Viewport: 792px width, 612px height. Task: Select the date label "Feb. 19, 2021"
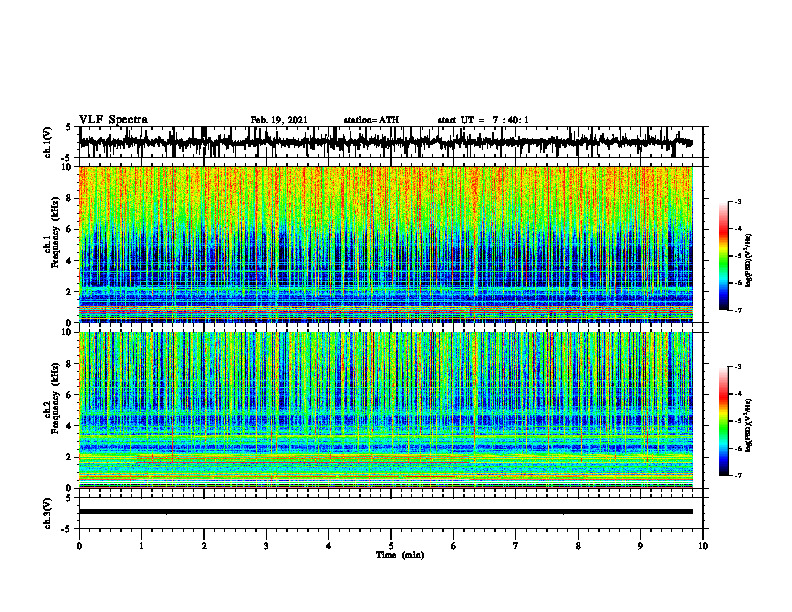[x=279, y=120]
